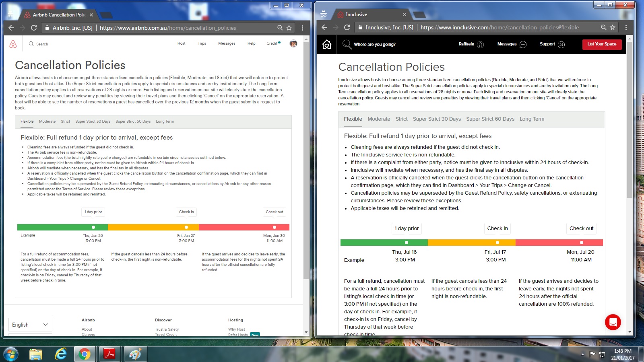644x362 pixels.
Task: Click the Innclusive house logo icon
Action: 327,44
